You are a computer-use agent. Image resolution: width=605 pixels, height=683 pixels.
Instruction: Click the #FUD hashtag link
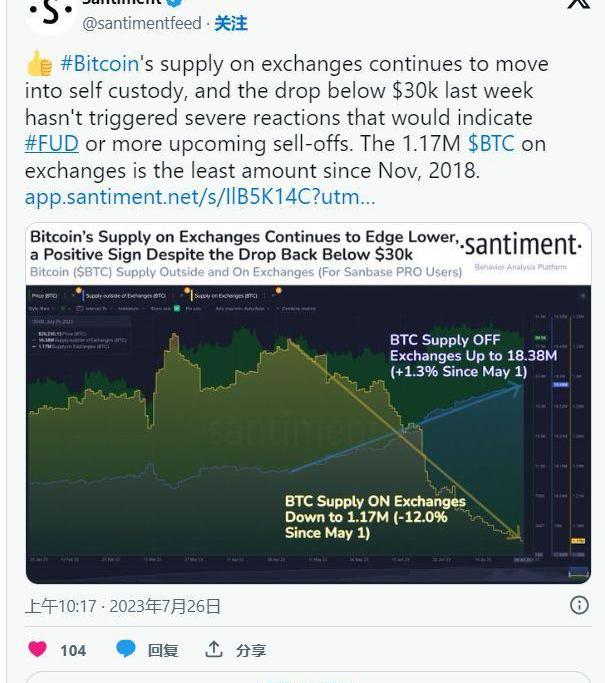pos(52,144)
